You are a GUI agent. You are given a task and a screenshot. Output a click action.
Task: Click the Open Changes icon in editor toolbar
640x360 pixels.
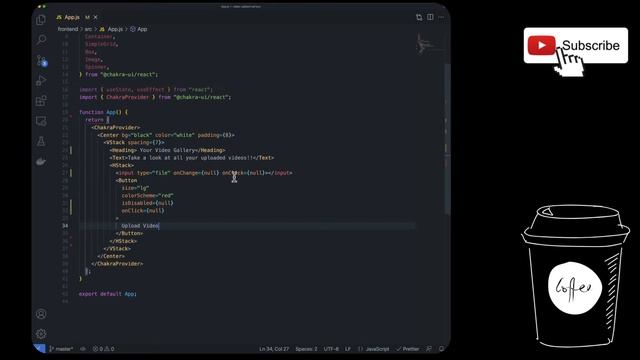point(419,17)
